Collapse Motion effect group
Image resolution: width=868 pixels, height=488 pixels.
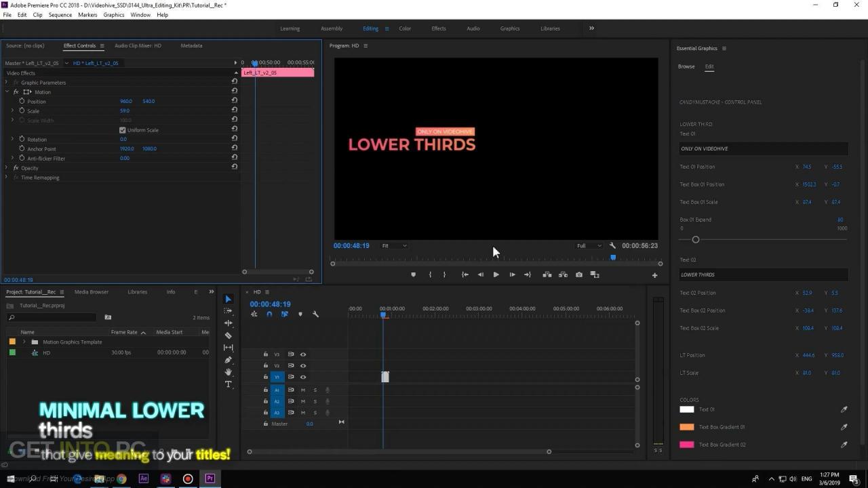(x=7, y=91)
